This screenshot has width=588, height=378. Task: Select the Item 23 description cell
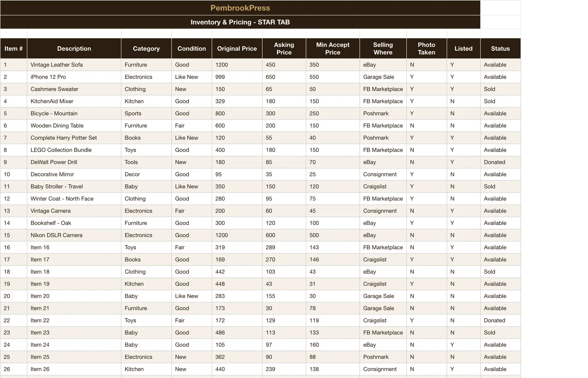point(74,332)
